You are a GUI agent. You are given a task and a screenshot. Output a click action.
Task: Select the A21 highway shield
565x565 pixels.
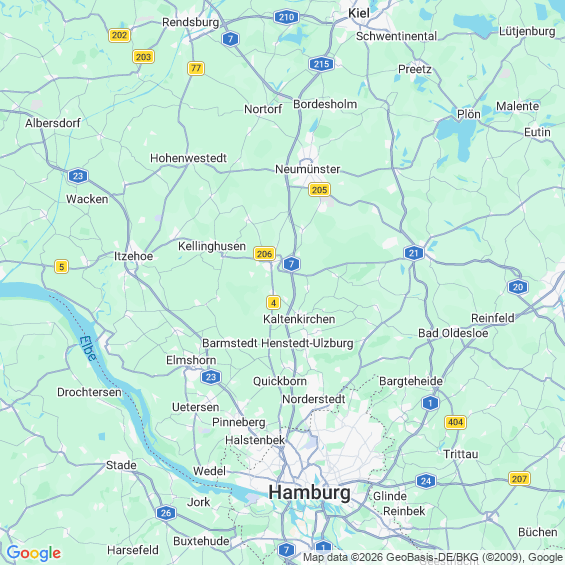point(414,253)
